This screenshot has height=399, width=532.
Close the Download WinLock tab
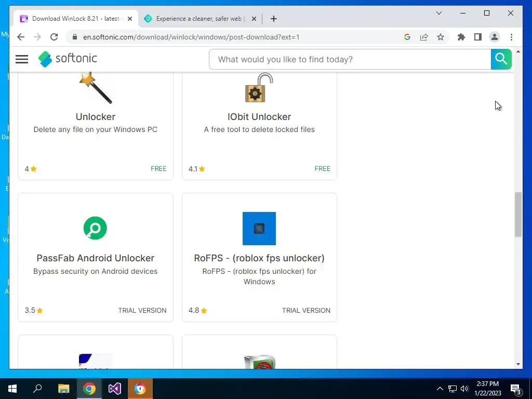129,19
